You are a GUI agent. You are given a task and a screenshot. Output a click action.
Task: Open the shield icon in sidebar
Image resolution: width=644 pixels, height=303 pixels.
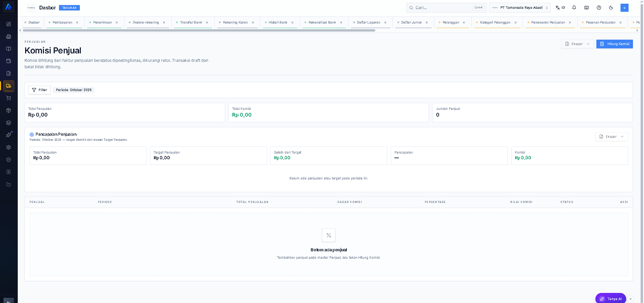coord(9,160)
